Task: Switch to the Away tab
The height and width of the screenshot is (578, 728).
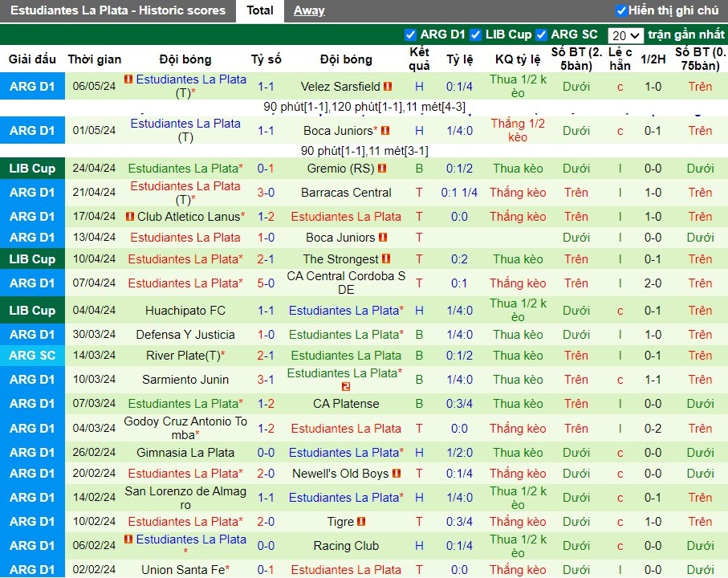Action: pos(309,10)
